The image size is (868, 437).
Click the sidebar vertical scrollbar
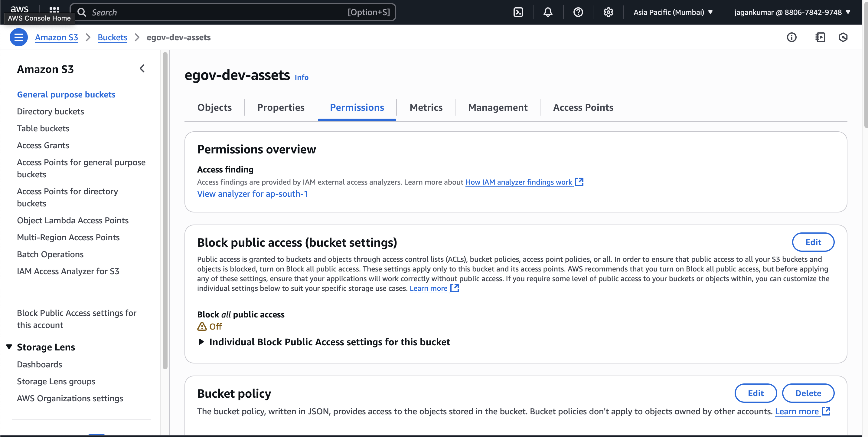tap(165, 211)
